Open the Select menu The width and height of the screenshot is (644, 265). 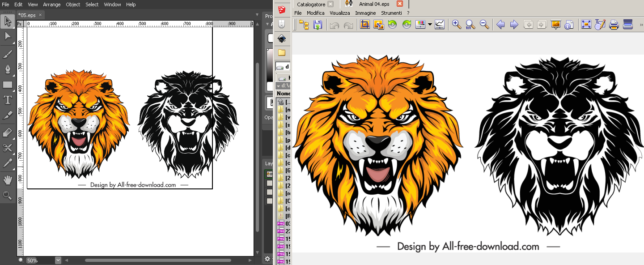tap(92, 4)
